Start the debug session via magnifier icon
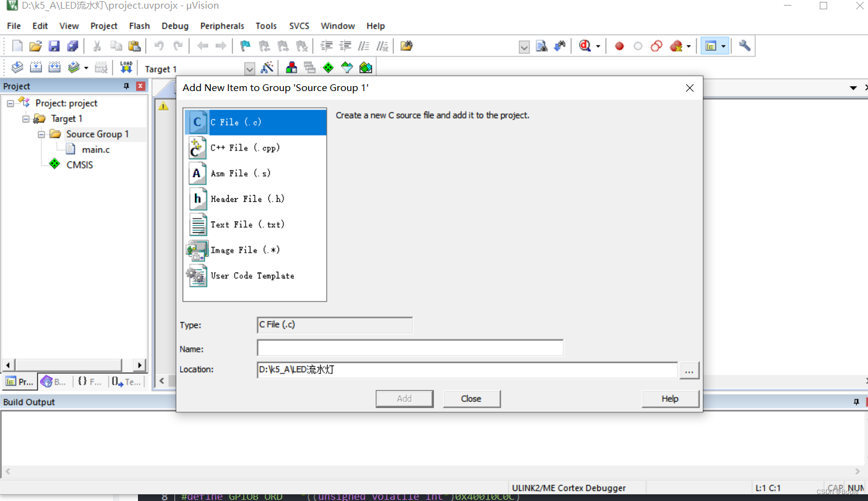868x501 pixels. click(585, 46)
